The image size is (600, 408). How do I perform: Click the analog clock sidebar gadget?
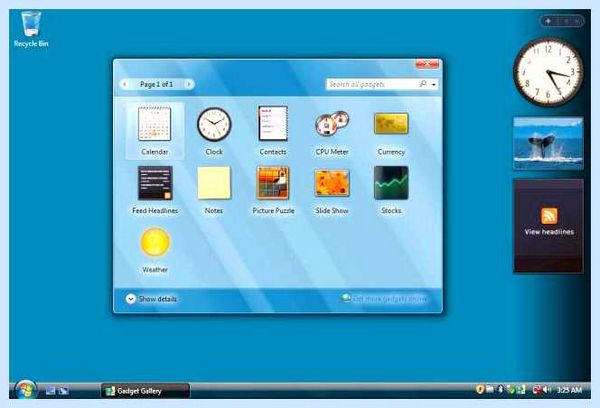[x=548, y=72]
